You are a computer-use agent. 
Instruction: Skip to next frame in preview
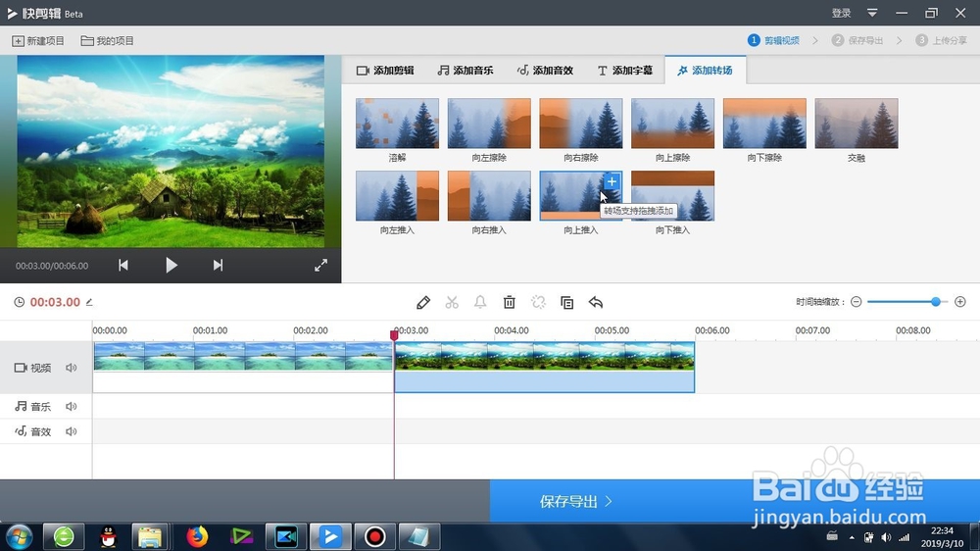point(218,265)
